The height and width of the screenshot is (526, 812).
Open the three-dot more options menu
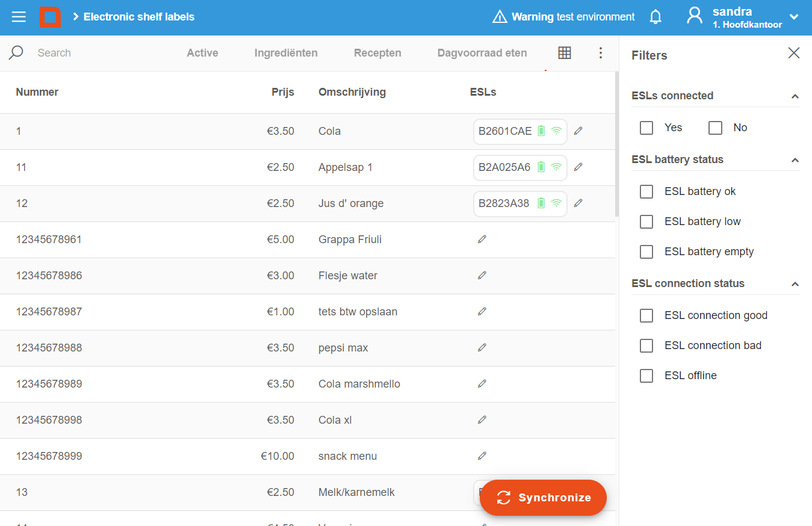coord(600,53)
